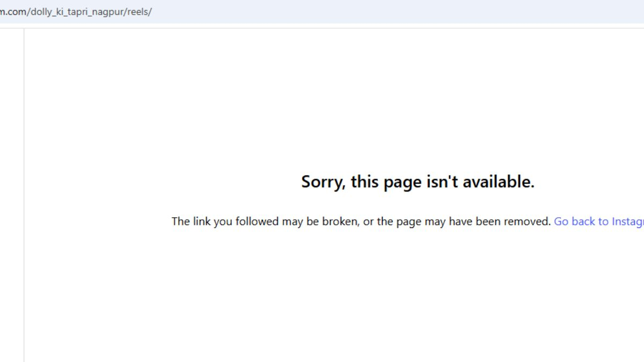644x362 pixels.
Task: Click the word "followed" in the message
Action: point(257,221)
